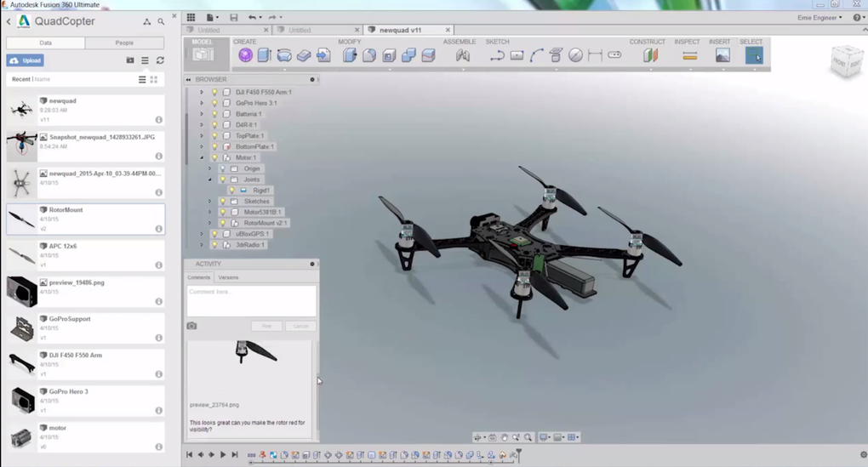This screenshot has height=467, width=868.
Task: Collapse the Motor:1 tree node
Action: tap(202, 157)
